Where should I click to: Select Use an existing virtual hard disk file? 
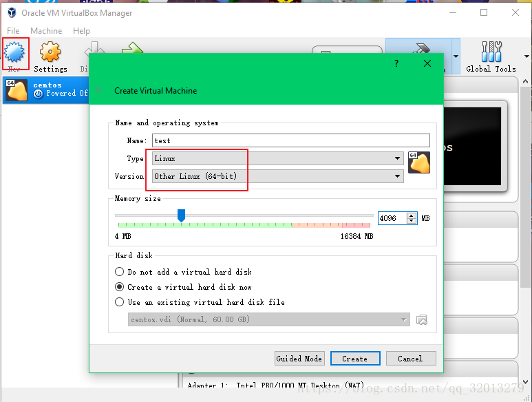tap(200, 302)
